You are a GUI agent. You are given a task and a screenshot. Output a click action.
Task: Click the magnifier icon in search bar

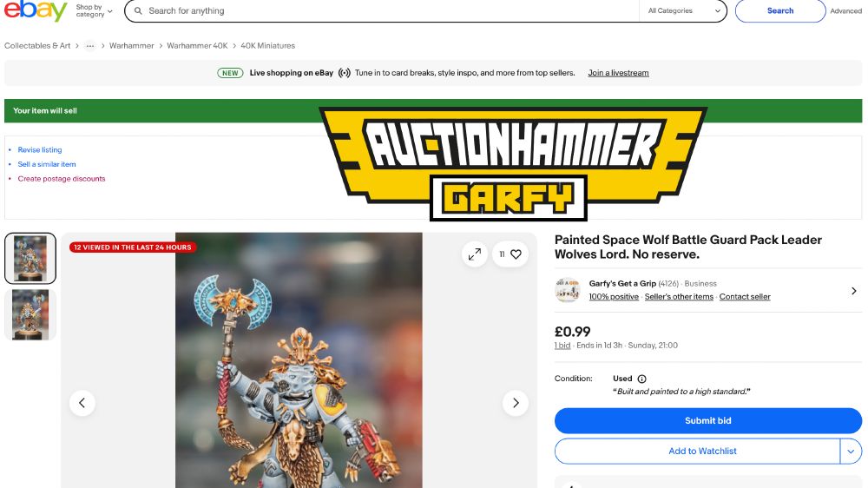(x=138, y=11)
